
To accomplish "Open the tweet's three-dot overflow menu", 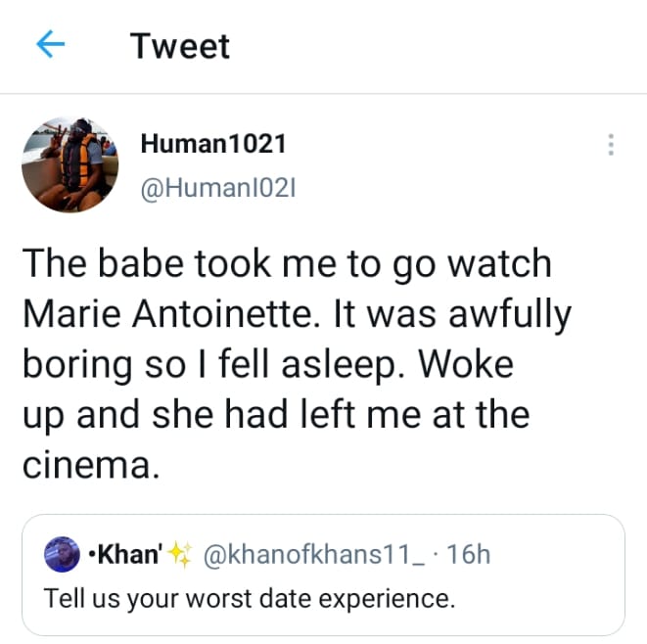I will (x=611, y=145).
